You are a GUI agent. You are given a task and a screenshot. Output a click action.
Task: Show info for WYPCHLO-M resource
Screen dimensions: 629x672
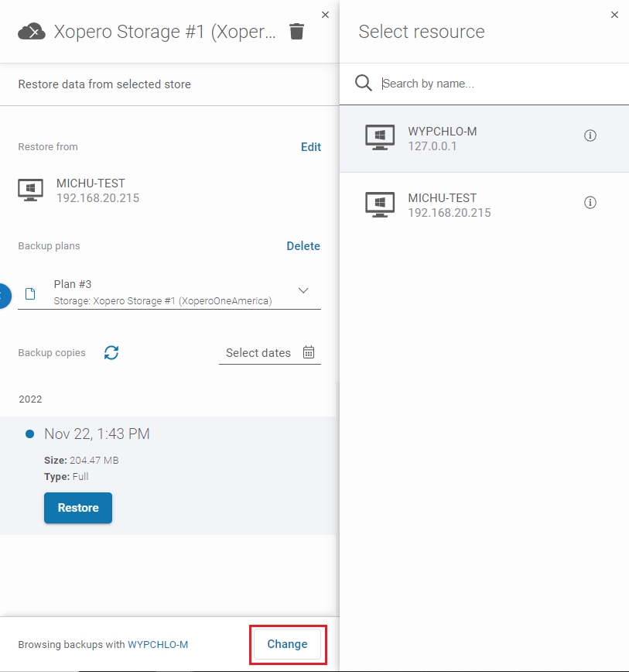pos(590,135)
